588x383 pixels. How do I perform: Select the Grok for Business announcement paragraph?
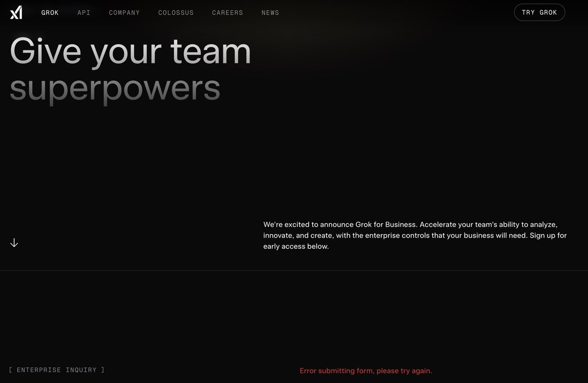[415, 236]
